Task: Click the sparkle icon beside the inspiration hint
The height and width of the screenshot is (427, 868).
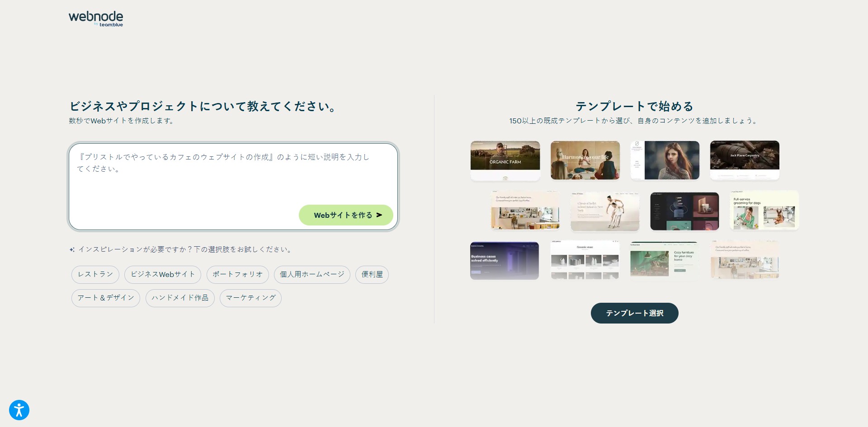Action: 72,249
